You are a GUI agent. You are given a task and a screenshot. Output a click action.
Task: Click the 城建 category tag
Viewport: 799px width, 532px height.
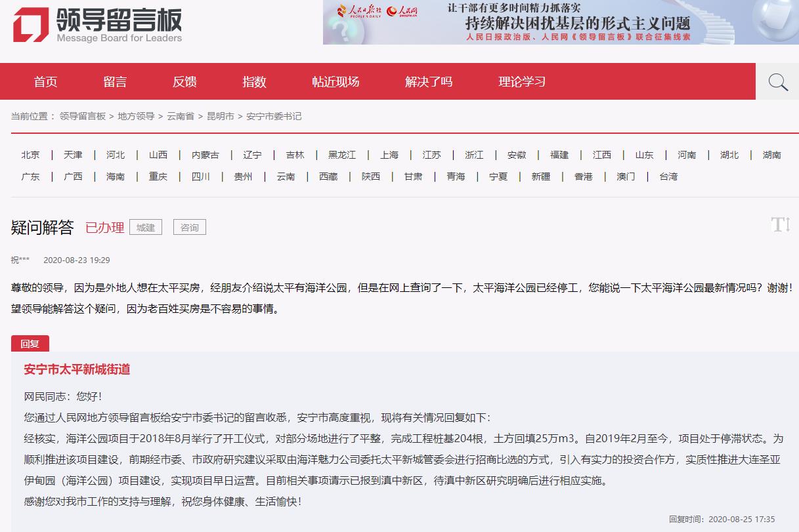145,227
